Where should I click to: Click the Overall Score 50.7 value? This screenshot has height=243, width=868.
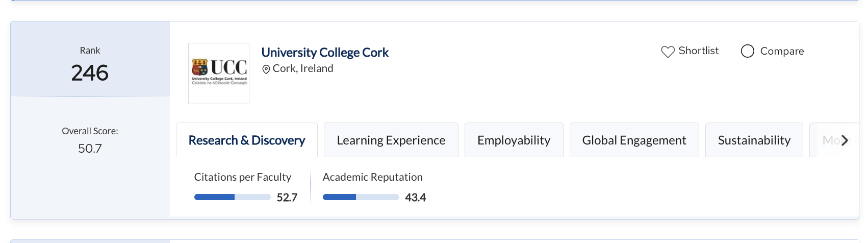coord(90,149)
